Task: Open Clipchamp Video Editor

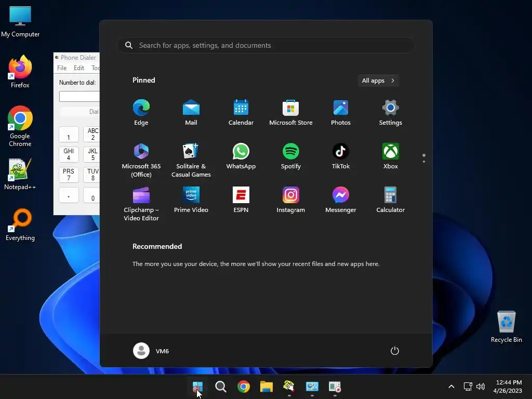Action: [141, 204]
